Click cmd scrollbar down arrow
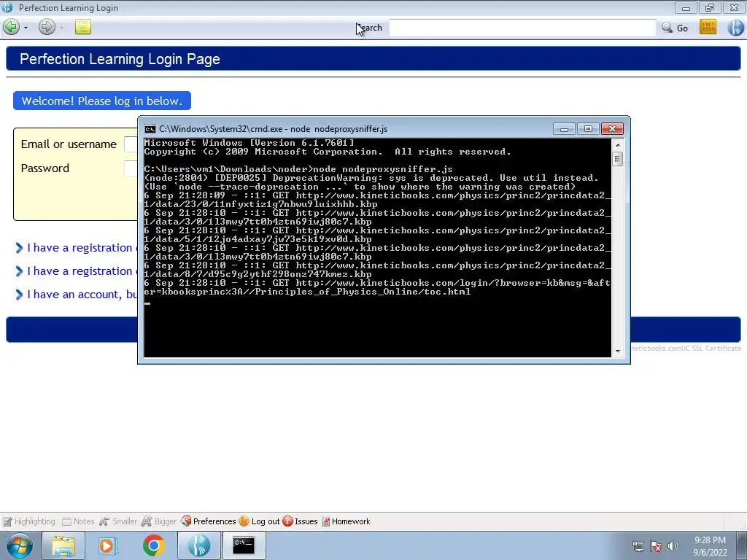This screenshot has height=560, width=747. tap(617, 351)
